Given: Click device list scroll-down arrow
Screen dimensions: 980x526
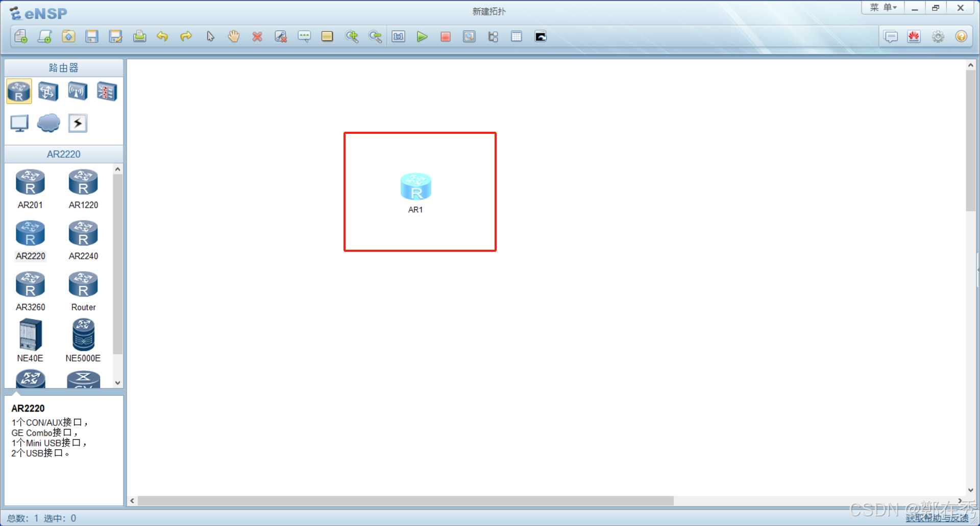Looking at the screenshot, I should click(118, 382).
